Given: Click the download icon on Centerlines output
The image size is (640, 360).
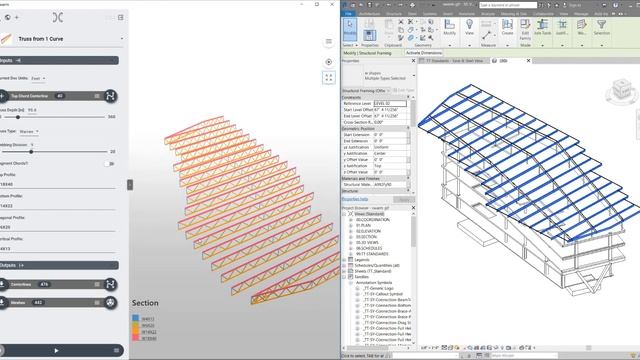Looking at the screenshot, I should coord(2,284).
